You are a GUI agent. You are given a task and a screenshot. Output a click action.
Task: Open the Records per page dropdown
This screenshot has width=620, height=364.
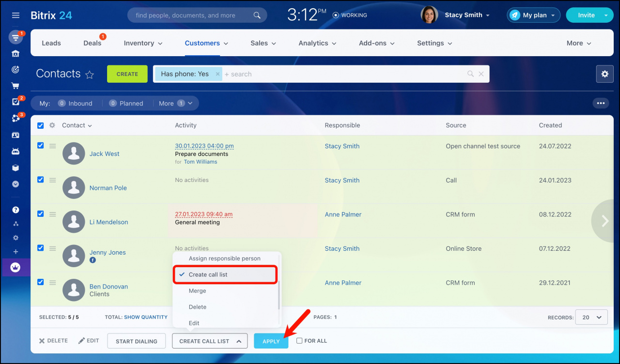(x=591, y=318)
